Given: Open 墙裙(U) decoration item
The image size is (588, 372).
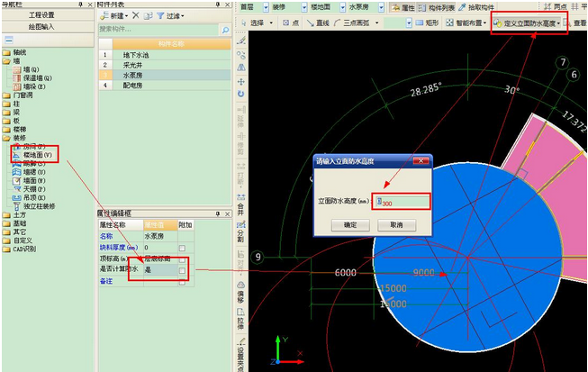Looking at the screenshot, I should click(x=29, y=172).
